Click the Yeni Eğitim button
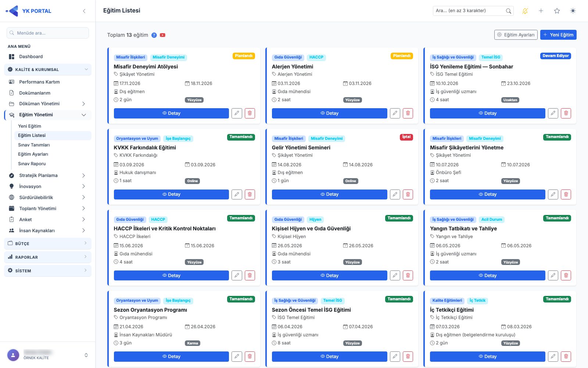588x368 pixels. click(x=558, y=35)
